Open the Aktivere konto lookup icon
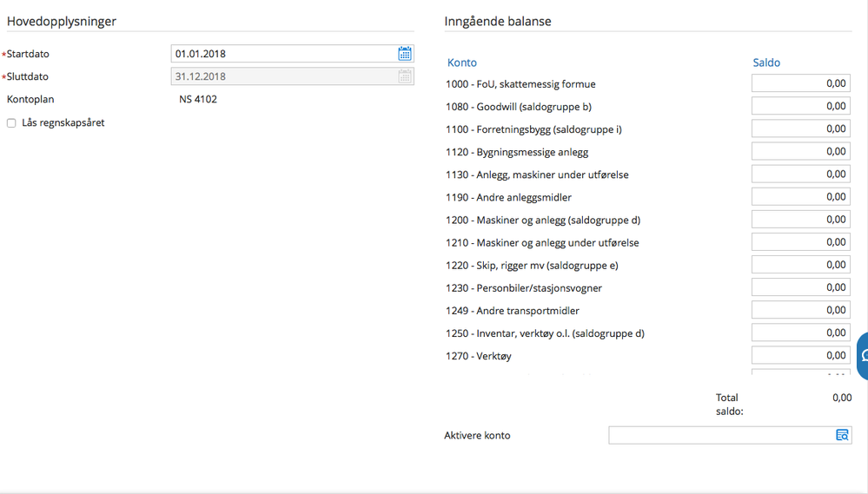The width and height of the screenshot is (868, 494). [x=842, y=435]
